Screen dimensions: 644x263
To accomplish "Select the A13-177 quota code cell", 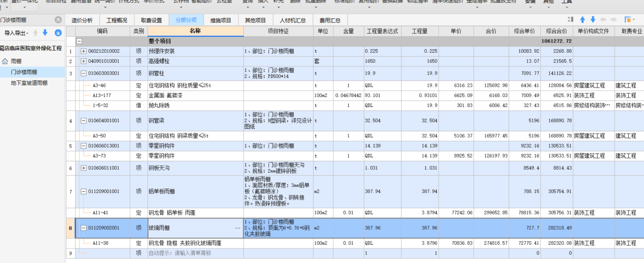I will pos(103,96).
